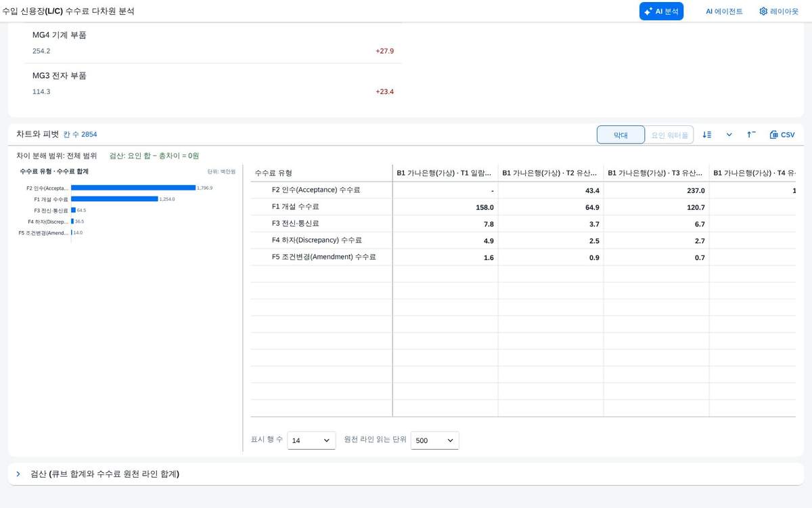
Task: Click the +27.9 difference value
Action: (384, 51)
